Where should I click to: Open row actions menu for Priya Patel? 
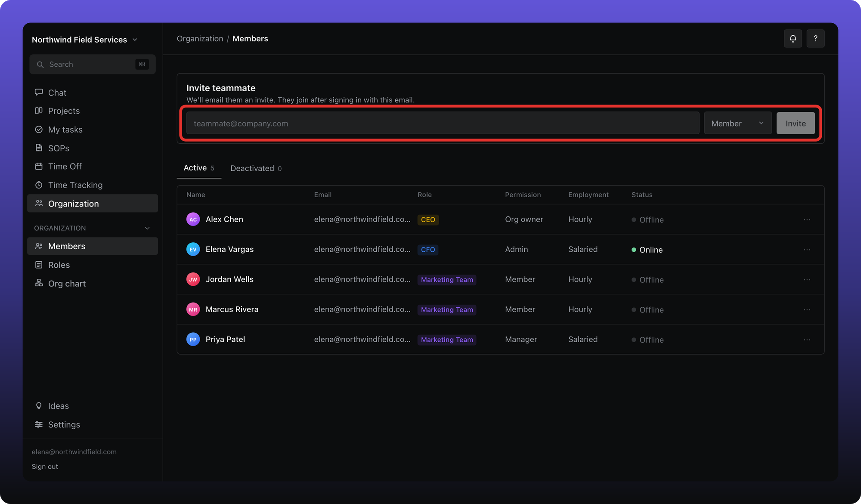click(x=807, y=340)
